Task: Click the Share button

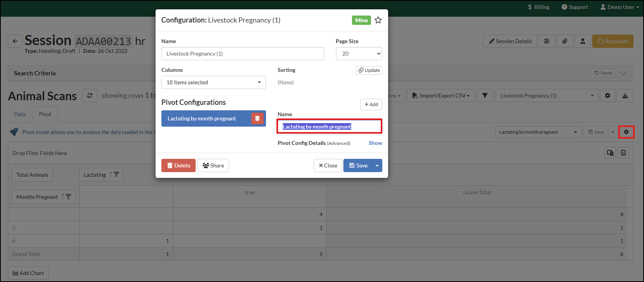Action: pyautogui.click(x=213, y=165)
